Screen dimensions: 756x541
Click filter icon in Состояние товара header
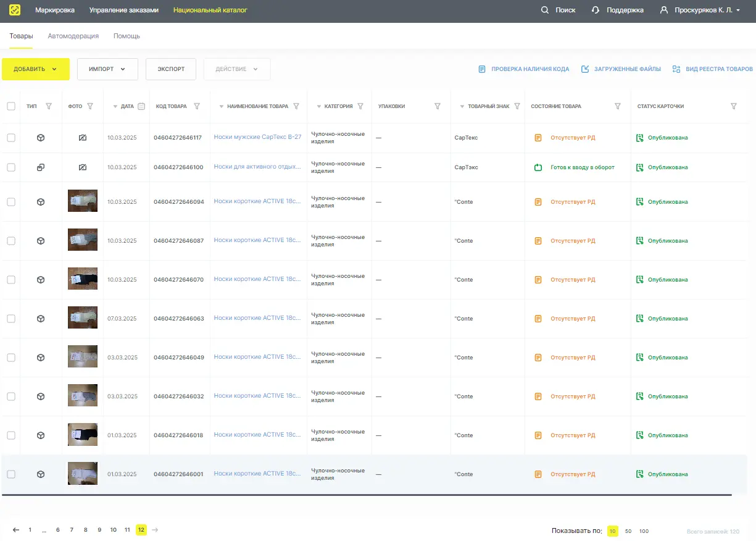pyautogui.click(x=618, y=106)
